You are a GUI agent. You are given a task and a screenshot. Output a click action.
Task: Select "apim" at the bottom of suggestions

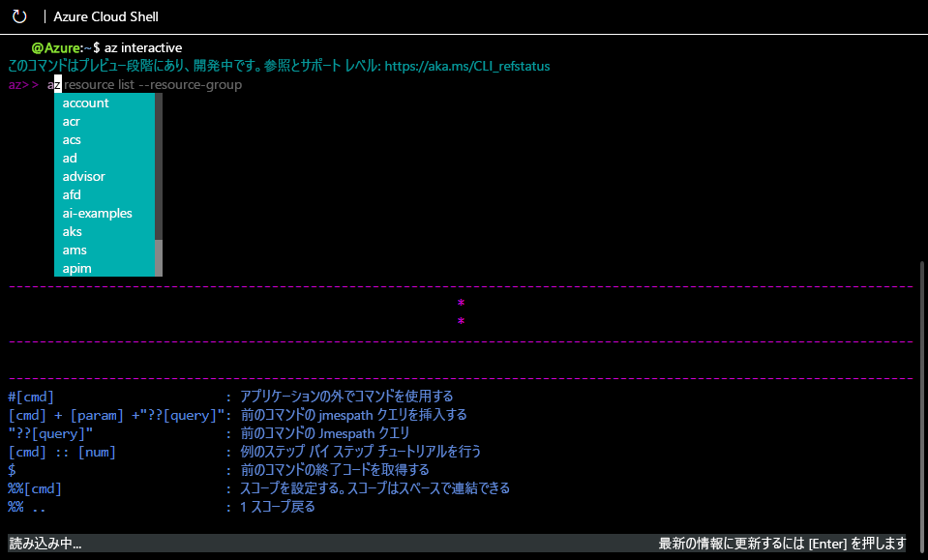tap(75, 268)
